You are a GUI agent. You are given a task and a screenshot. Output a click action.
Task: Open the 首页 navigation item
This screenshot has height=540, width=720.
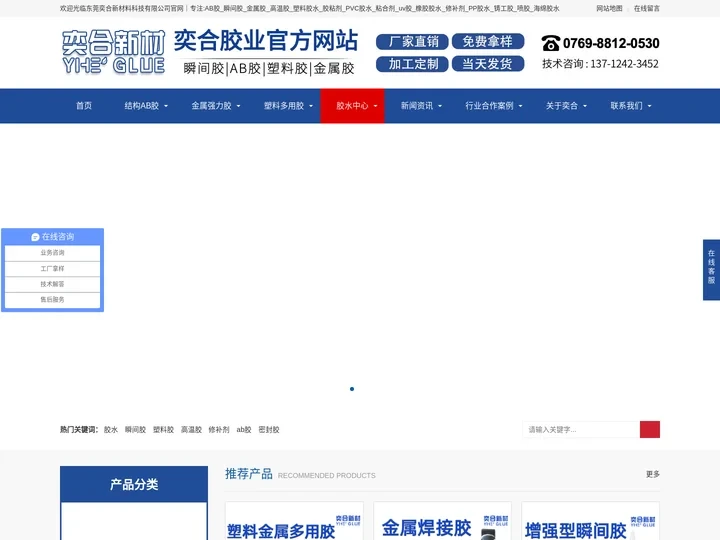point(84,106)
